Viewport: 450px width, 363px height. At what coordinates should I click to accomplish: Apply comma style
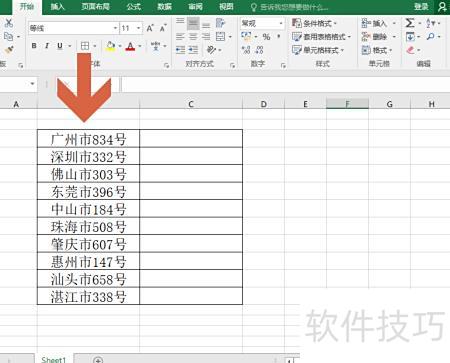[279, 36]
